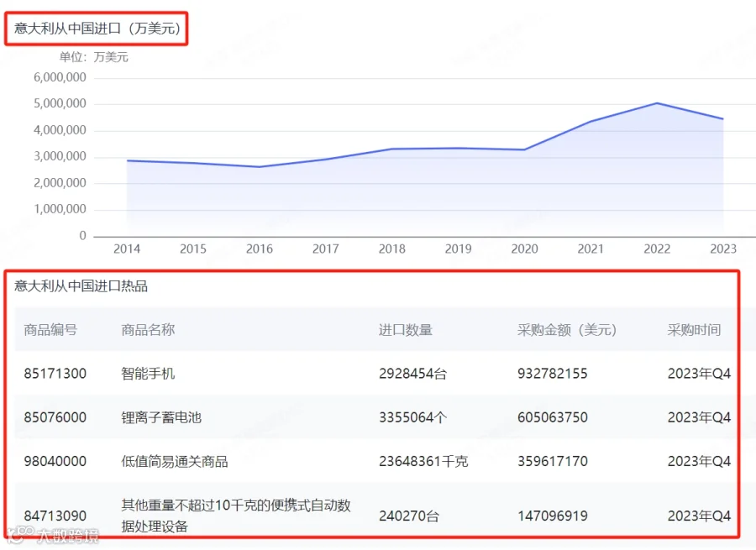The width and height of the screenshot is (756, 550).
Task: Open product code 98040000
Action: click(55, 461)
